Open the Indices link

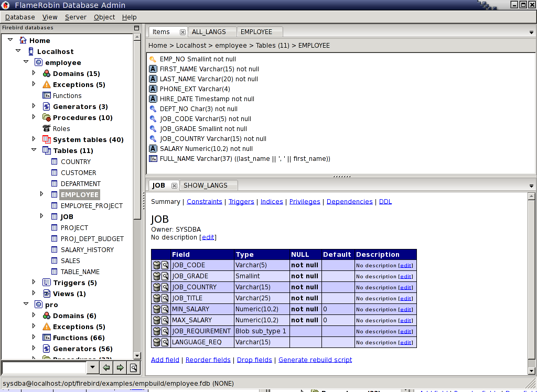coord(272,202)
